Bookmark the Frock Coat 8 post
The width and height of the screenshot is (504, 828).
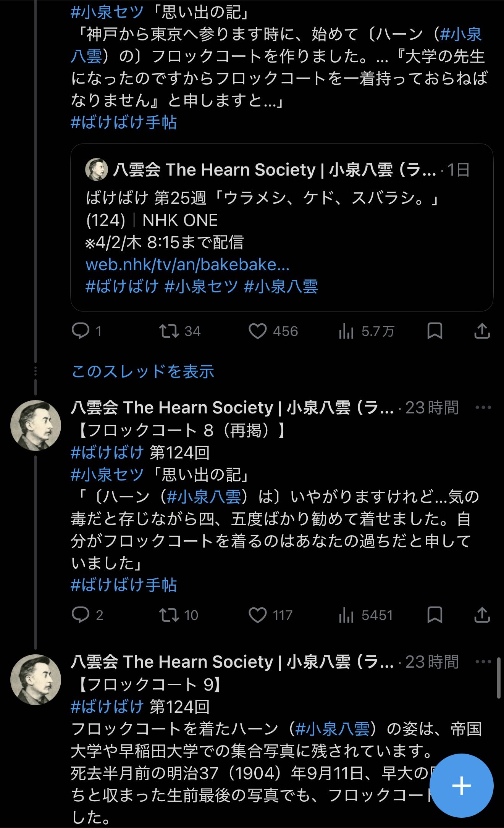point(435,615)
